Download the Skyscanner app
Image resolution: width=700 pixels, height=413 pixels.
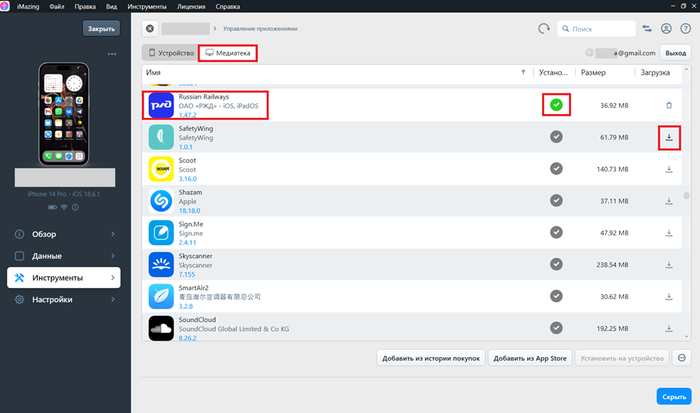(x=669, y=265)
